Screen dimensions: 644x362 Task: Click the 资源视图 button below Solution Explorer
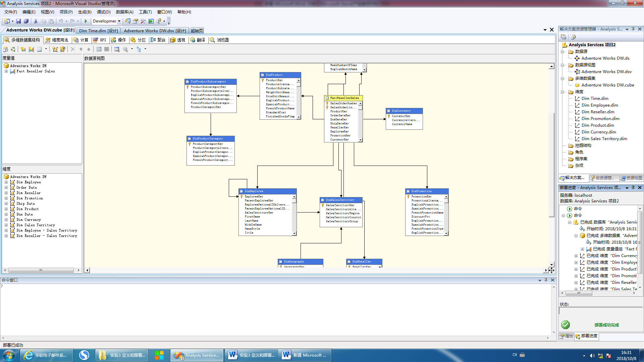point(632,178)
